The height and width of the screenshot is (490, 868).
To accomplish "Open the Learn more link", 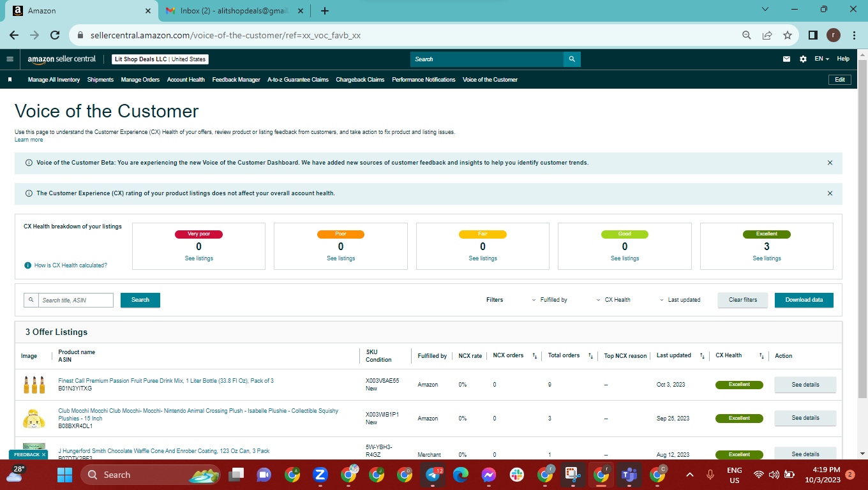I will 29,140.
